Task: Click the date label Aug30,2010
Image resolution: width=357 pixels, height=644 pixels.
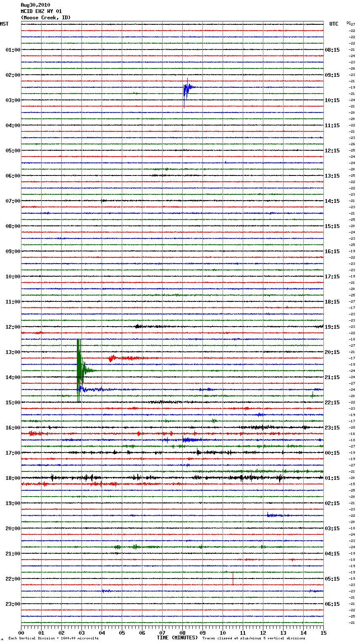Action: pyautogui.click(x=35, y=5)
